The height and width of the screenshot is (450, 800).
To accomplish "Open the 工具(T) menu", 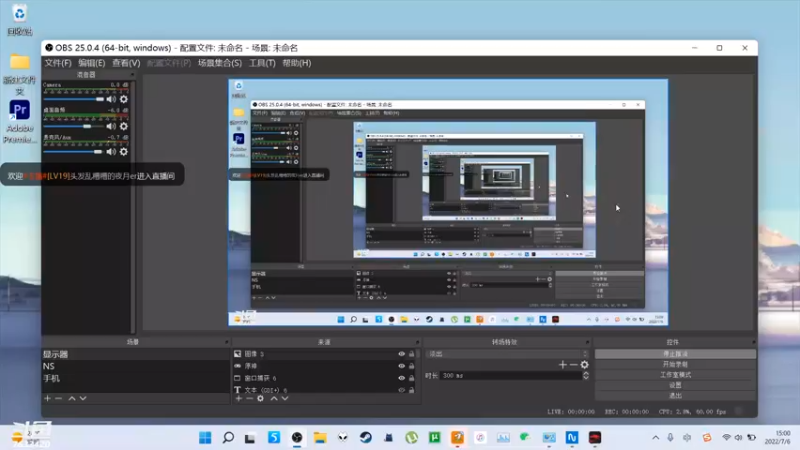I will coord(262,63).
